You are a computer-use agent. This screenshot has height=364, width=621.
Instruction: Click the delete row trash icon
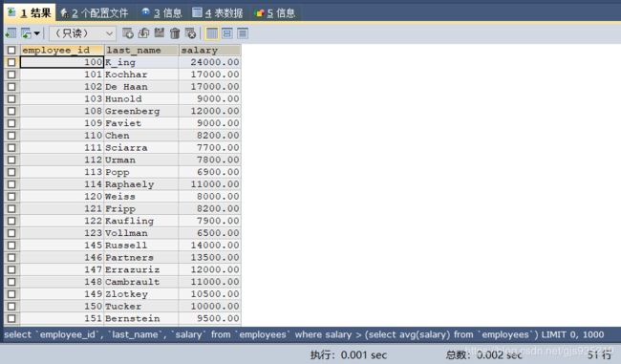click(175, 33)
